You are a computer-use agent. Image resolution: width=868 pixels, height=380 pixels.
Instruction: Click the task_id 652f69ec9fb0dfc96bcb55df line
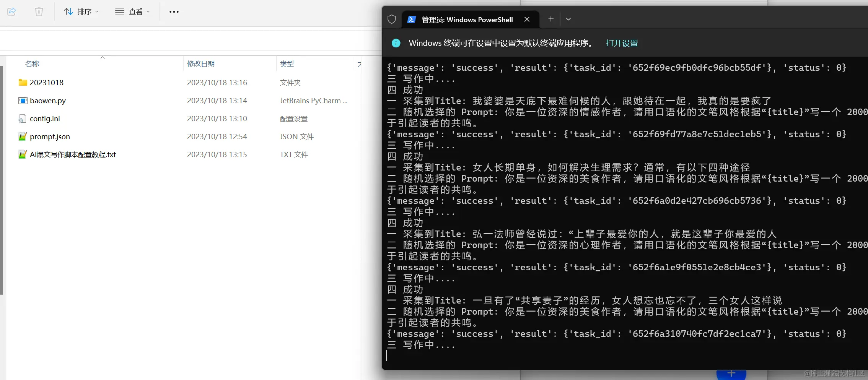(617, 68)
